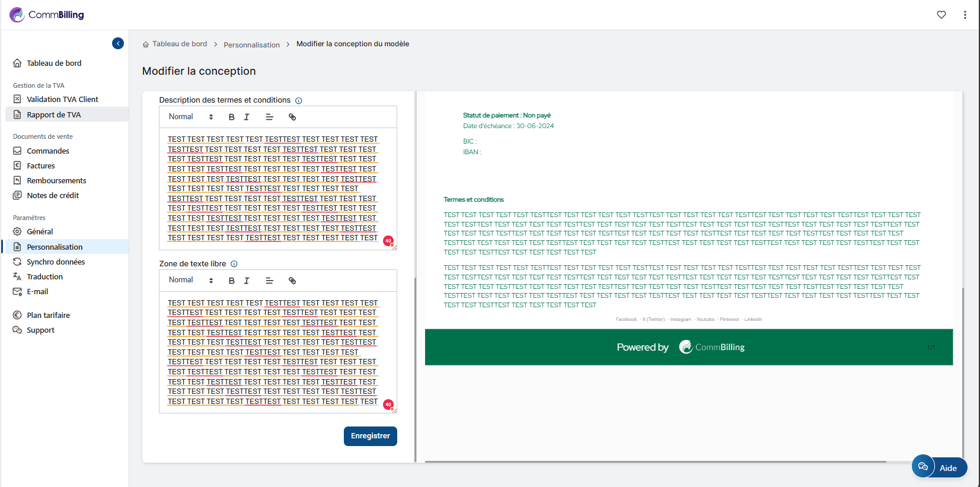The height and width of the screenshot is (487, 980).
Task: Toggle italic in terms description editor
Action: tap(247, 117)
